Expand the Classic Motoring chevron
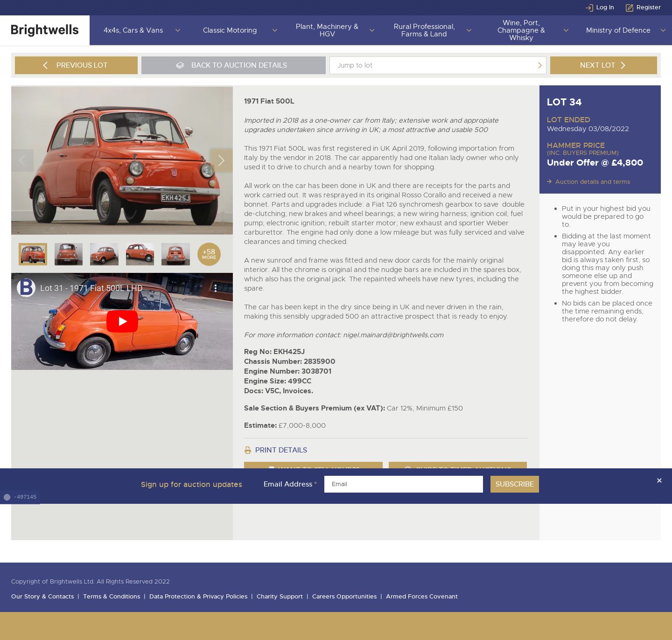This screenshot has height=640, width=672. tap(274, 30)
